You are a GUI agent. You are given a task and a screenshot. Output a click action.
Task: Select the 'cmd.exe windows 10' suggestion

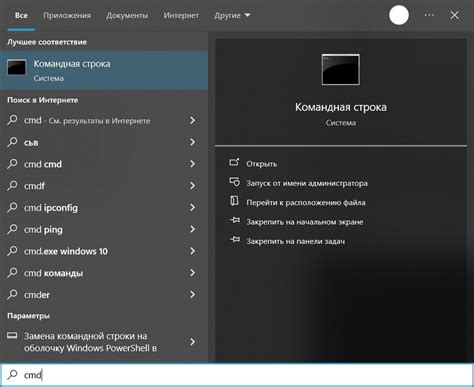click(104, 251)
